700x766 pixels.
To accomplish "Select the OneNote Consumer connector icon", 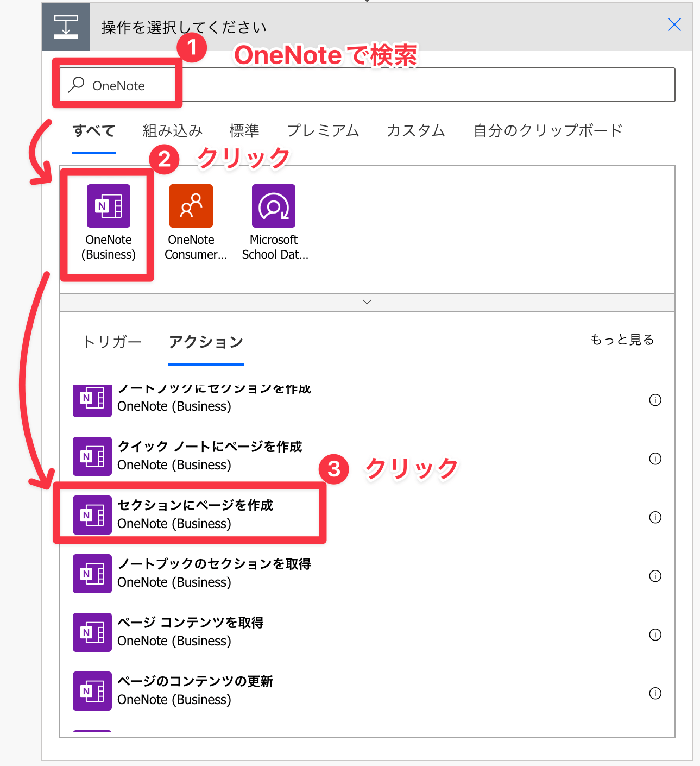I will click(191, 206).
